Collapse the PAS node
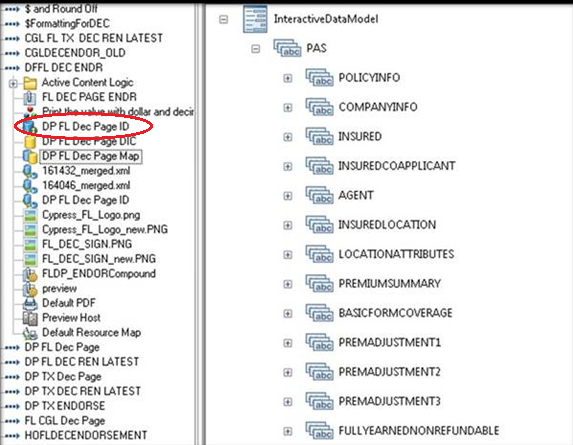Viewport: 573px width, 445px height. 256,49
